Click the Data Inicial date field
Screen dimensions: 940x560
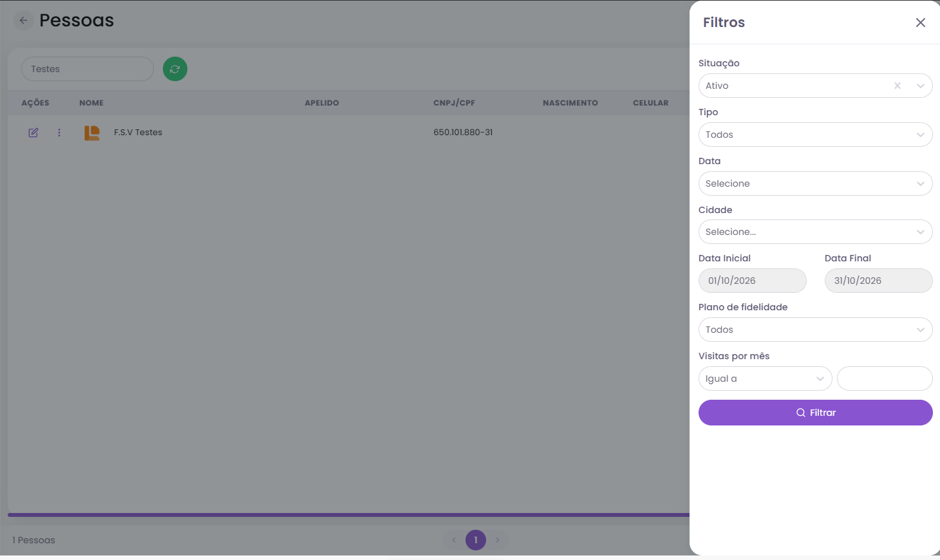tap(752, 281)
